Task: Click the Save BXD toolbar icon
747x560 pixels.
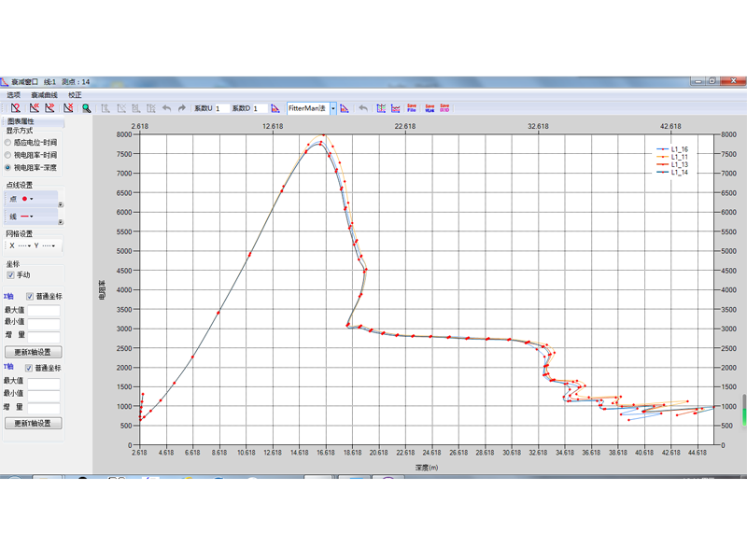Action: (x=445, y=109)
